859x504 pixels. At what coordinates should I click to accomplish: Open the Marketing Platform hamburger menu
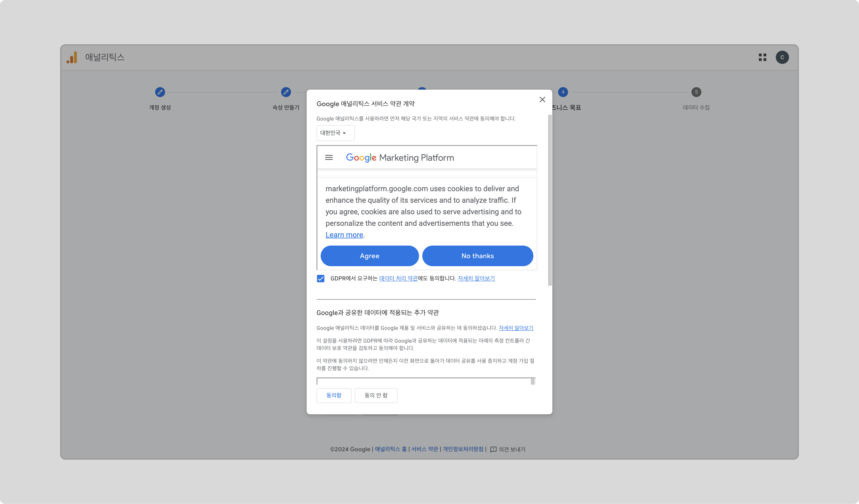[x=329, y=157]
